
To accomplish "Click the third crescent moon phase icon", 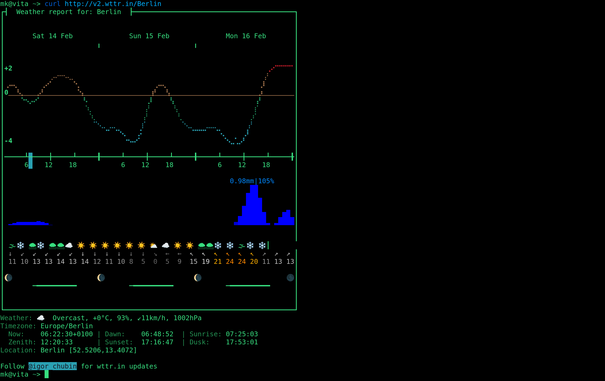I will point(197,278).
